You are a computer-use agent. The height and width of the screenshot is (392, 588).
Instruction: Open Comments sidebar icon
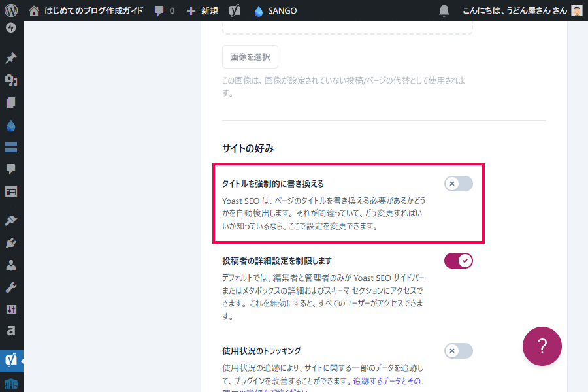tap(11, 169)
